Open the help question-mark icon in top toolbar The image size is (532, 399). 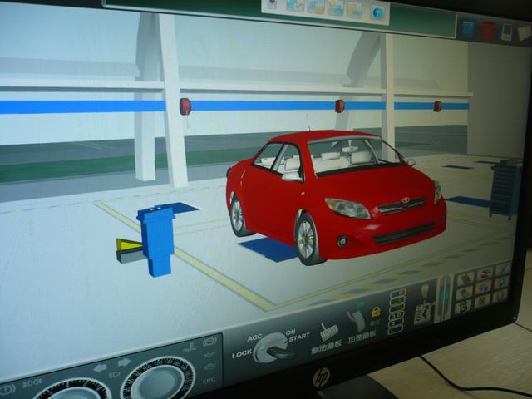pos(377,13)
